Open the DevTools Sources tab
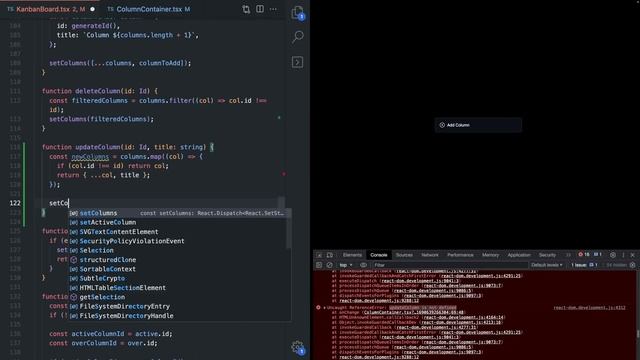Viewport: 640px width, 360px height. (x=404, y=255)
